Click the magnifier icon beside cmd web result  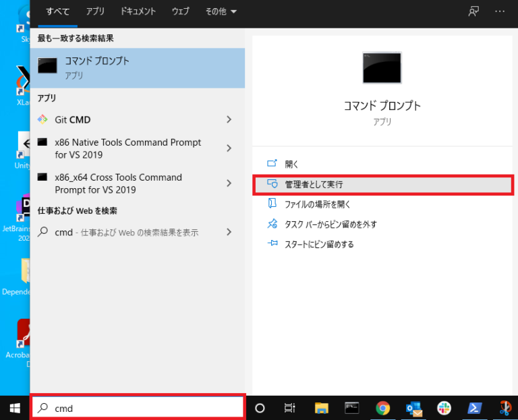point(42,232)
